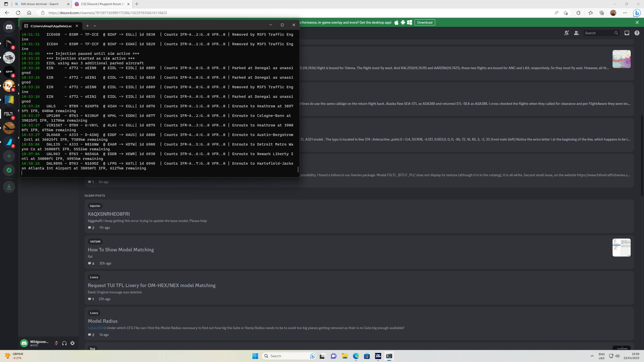Open Discord help question mark icon
This screenshot has height=362, width=644.
637,33
